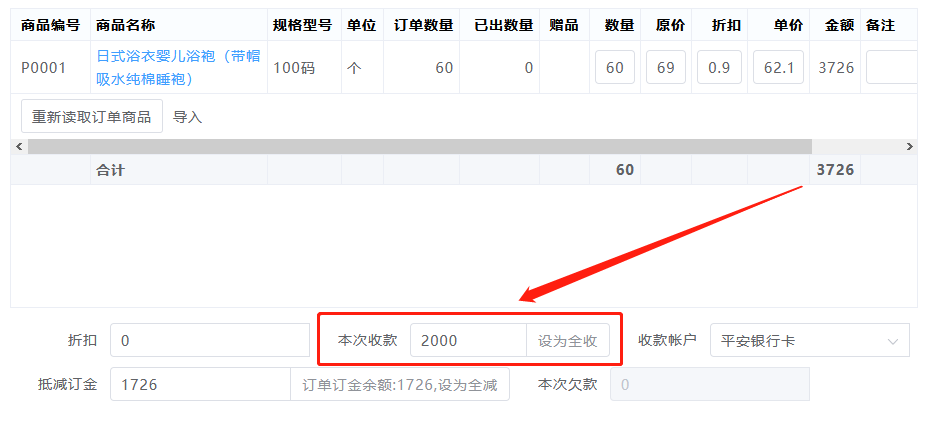
Task: Click the horizontal scrollbar right arrow
Action: (x=909, y=147)
